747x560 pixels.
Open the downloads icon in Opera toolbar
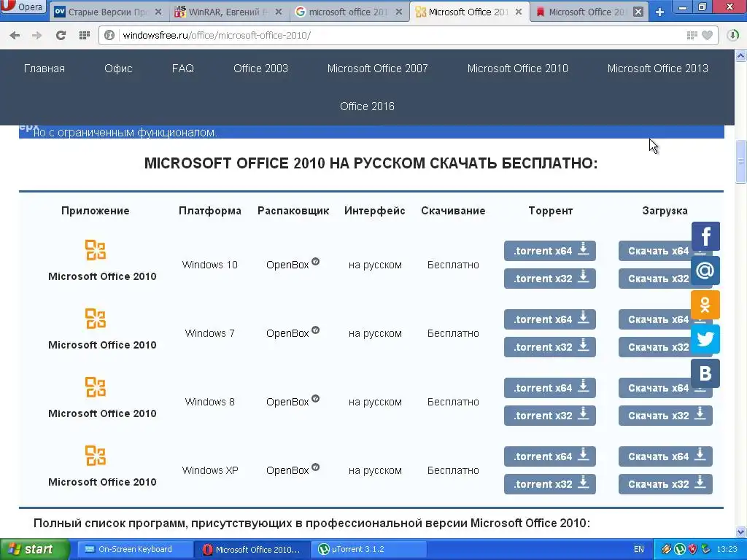pos(733,35)
